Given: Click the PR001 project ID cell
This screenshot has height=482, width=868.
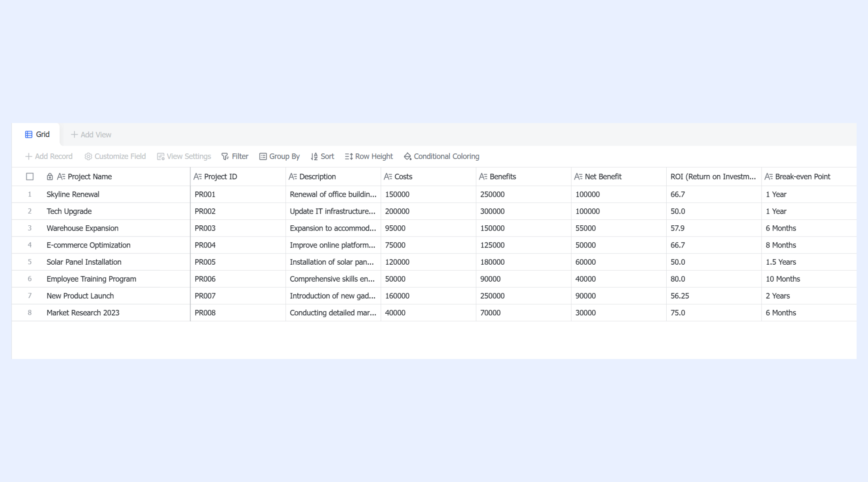Looking at the screenshot, I should 238,194.
